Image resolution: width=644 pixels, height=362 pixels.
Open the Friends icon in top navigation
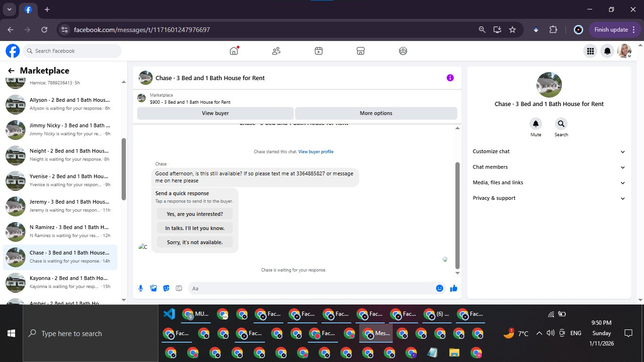276,51
